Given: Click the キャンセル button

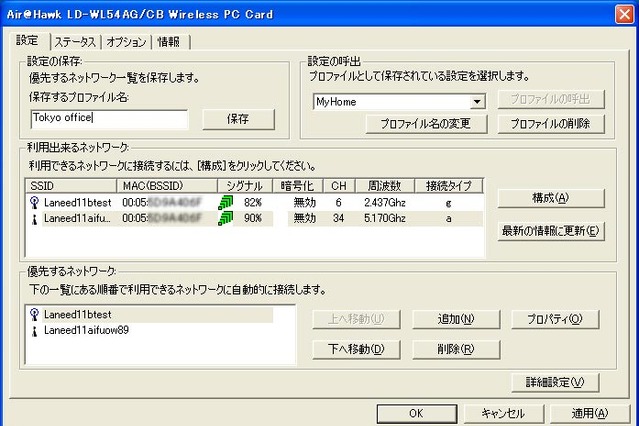Looking at the screenshot, I should 504,413.
